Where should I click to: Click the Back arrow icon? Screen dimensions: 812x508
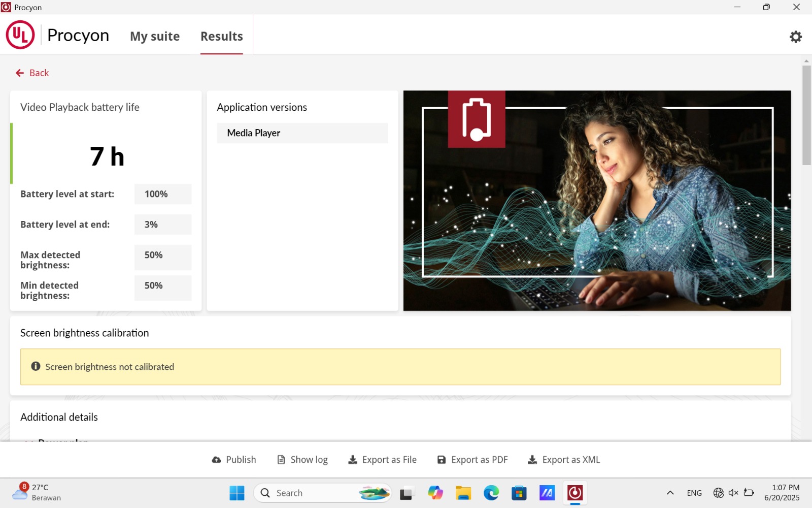click(x=20, y=73)
